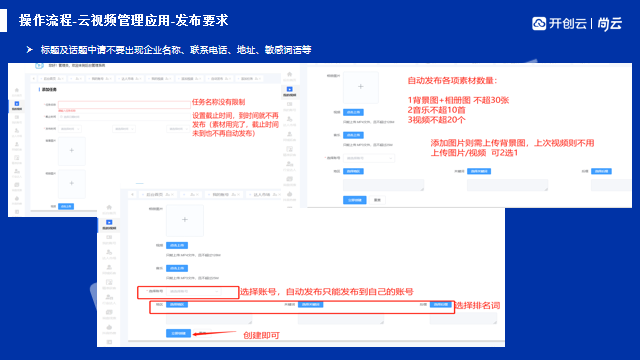
Task: Close the 后台首页 tab in the bottom screenshot
Action: point(173,195)
